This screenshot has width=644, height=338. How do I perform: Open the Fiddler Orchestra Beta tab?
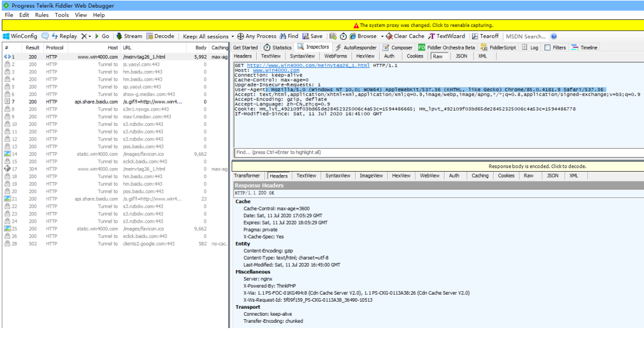point(446,47)
